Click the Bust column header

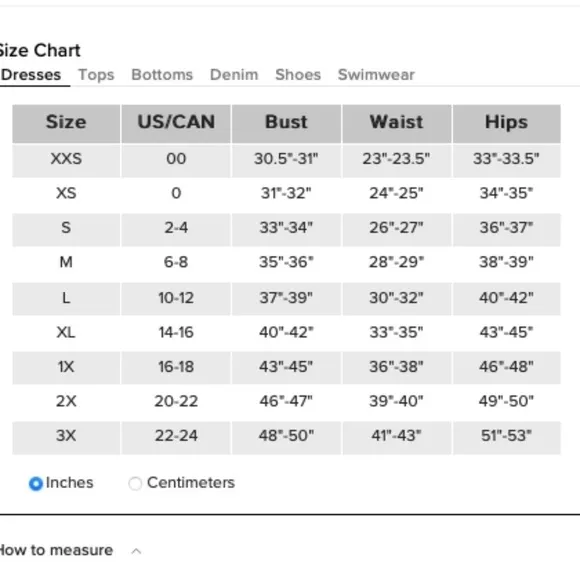[286, 124]
